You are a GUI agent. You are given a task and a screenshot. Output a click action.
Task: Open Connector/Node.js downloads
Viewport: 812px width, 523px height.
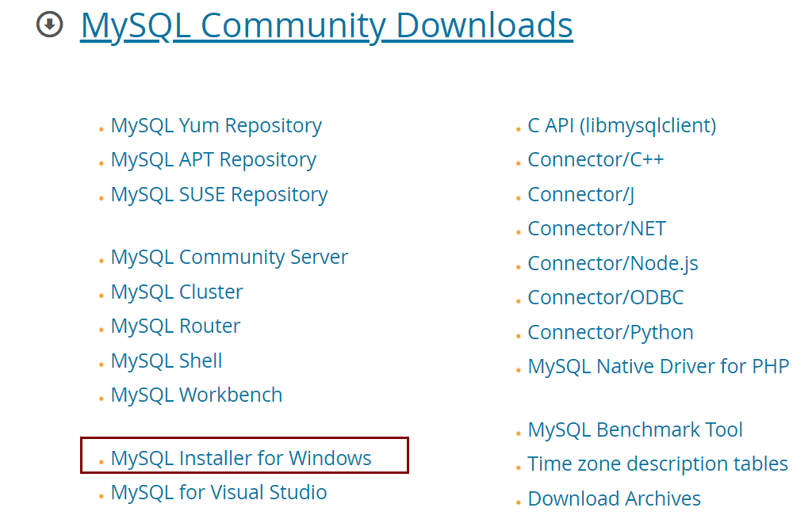click(612, 263)
